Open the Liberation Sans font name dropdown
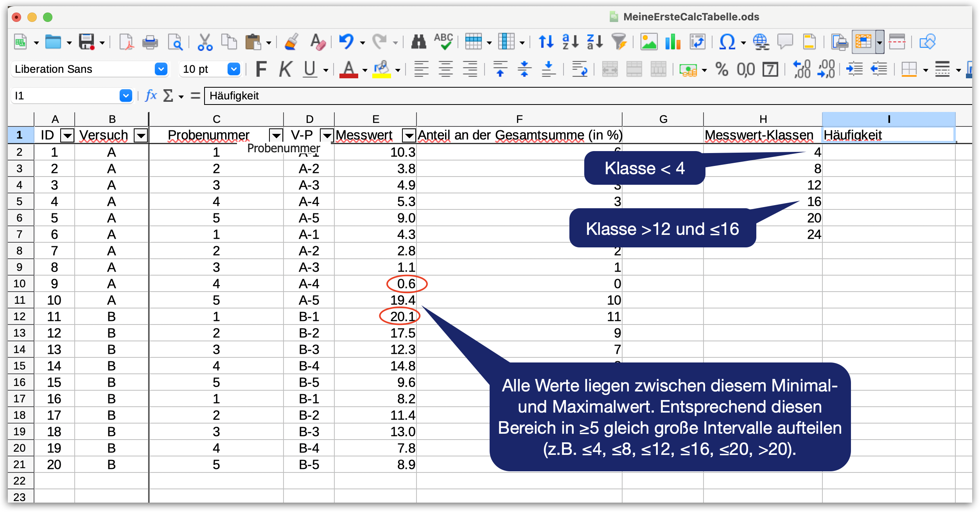This screenshot has width=980, height=512. [161, 69]
